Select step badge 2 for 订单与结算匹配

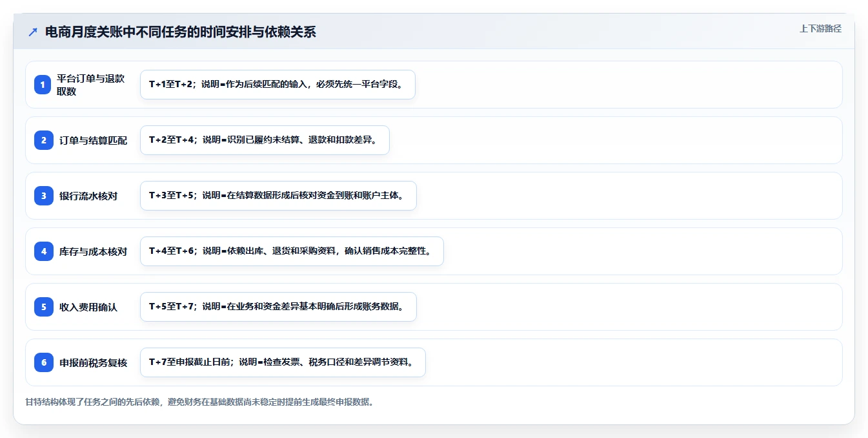tap(44, 140)
